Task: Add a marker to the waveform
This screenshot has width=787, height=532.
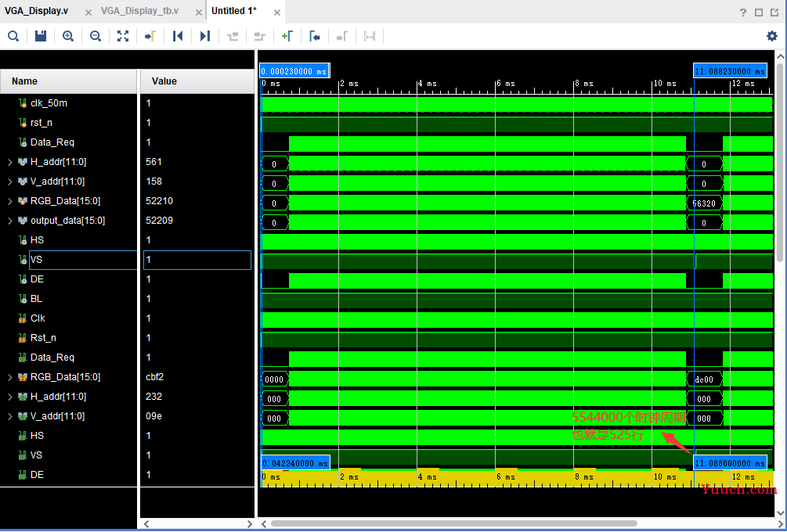Action: point(287,36)
